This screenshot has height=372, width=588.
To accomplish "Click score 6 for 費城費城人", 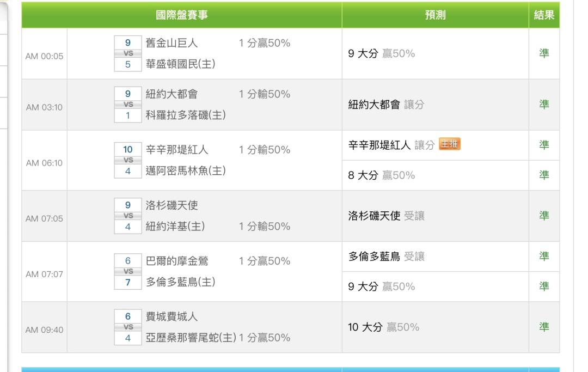I will (x=128, y=316).
